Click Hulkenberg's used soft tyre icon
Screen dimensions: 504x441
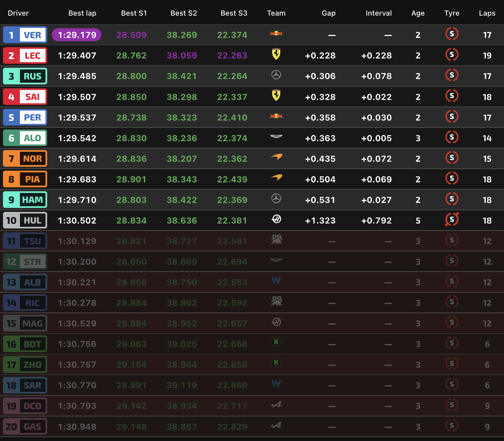tap(452, 219)
